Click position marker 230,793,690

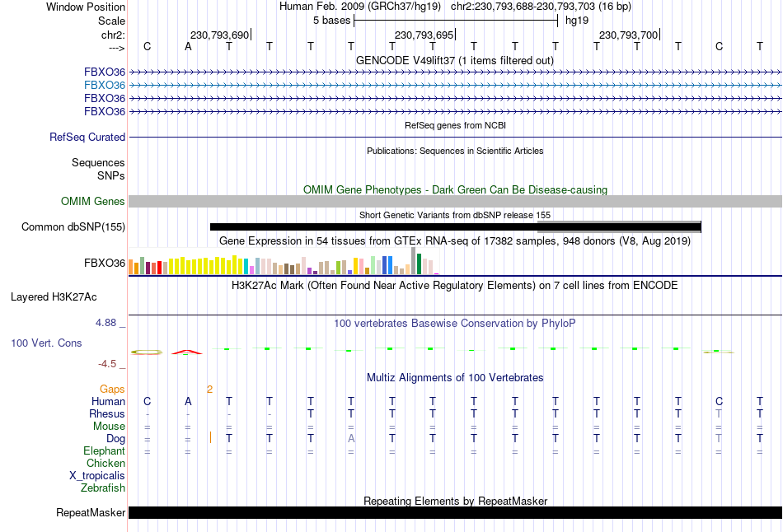(x=219, y=35)
